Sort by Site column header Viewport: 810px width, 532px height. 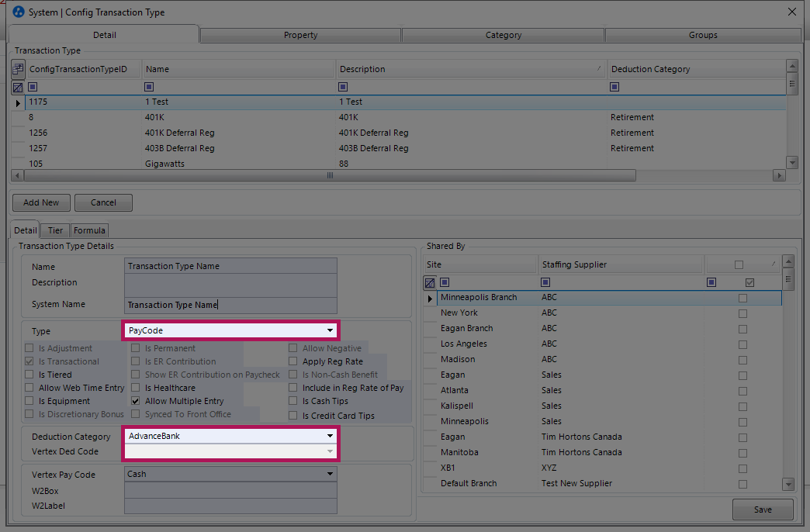coord(480,264)
